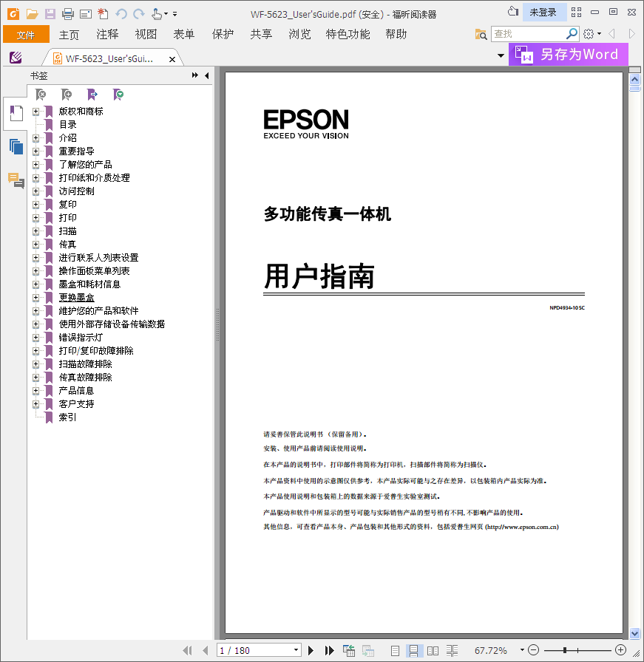644x662 pixels.
Task: Click the new document star icon
Action: [103, 14]
